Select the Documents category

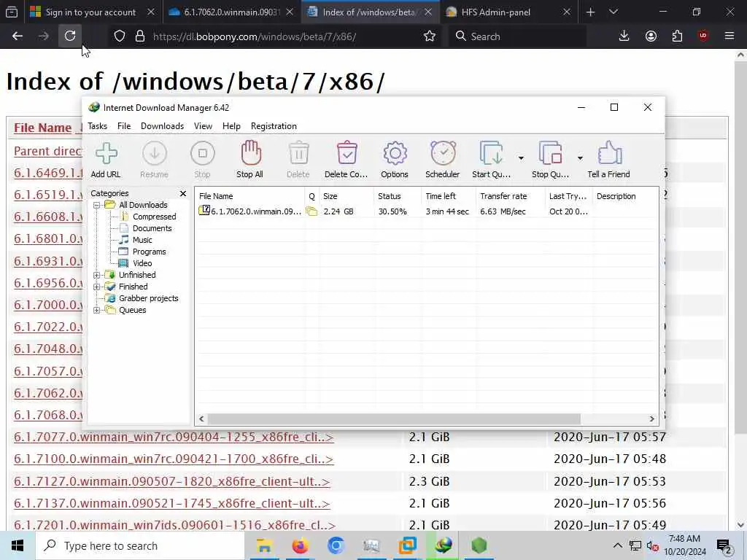152,228
